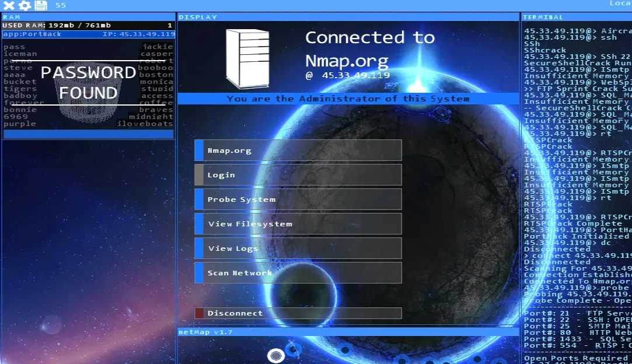632x364 pixels.
Task: Click the white server tower icon
Action: pyautogui.click(x=247, y=59)
